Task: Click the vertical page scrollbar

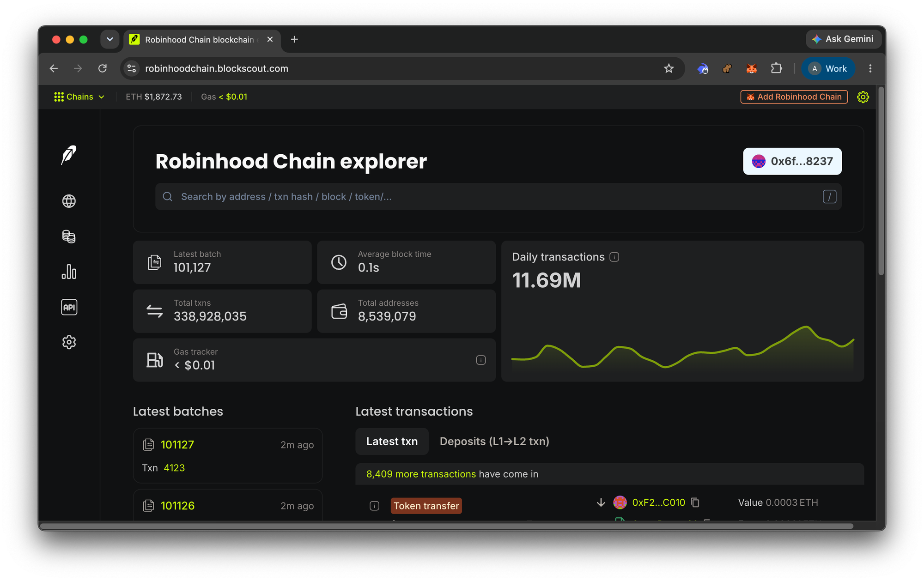Action: (881, 181)
